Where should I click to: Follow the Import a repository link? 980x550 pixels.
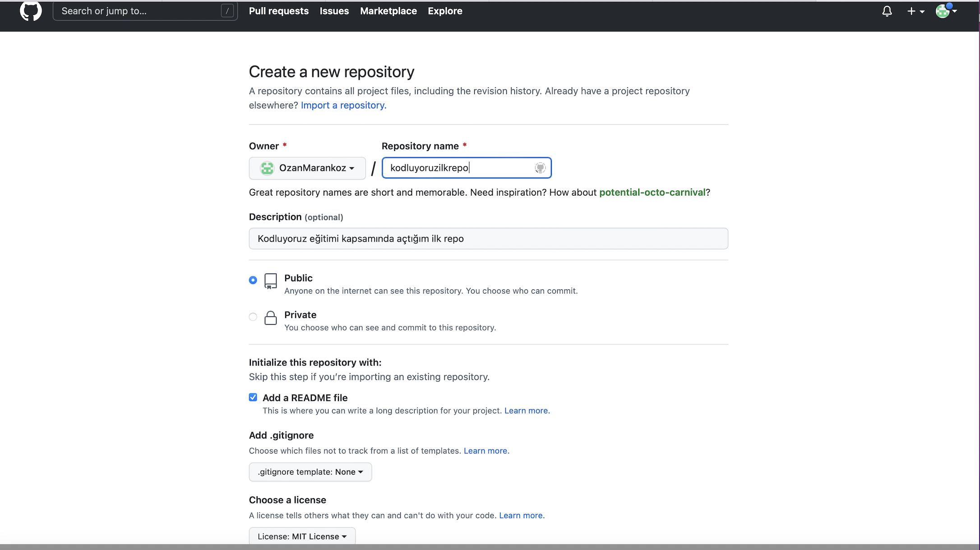344,105
